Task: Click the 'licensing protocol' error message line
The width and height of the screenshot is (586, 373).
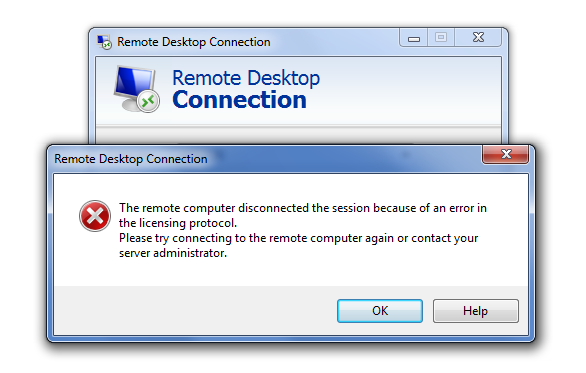Action: click(178, 223)
